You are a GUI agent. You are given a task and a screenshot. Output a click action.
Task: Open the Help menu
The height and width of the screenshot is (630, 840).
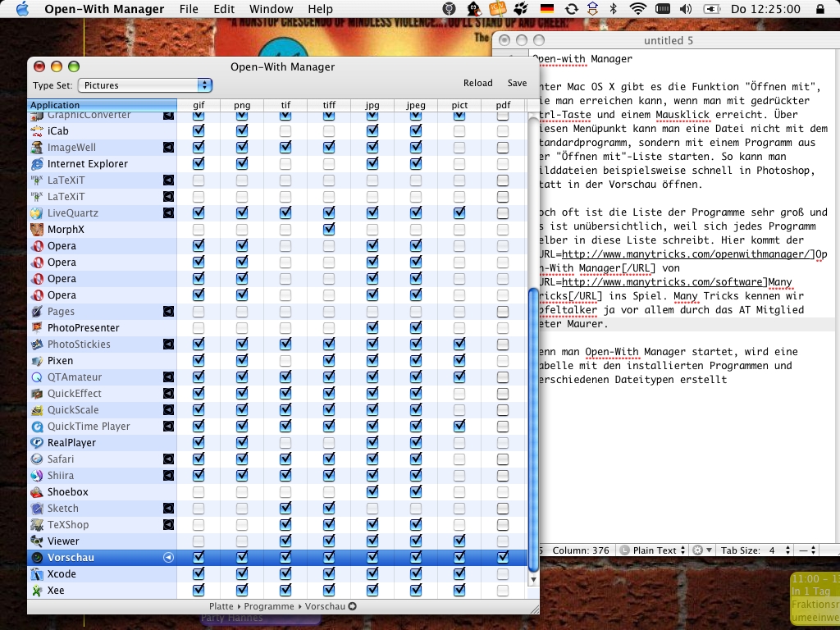tap(321, 9)
